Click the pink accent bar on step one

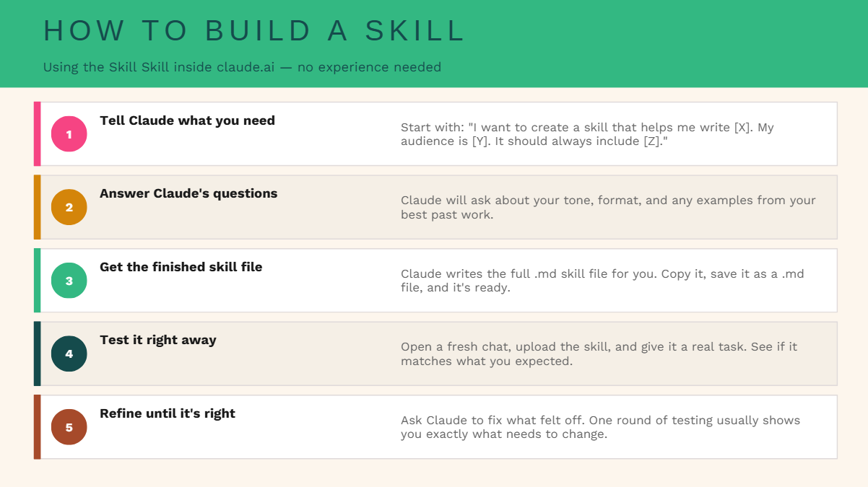pyautogui.click(x=37, y=134)
